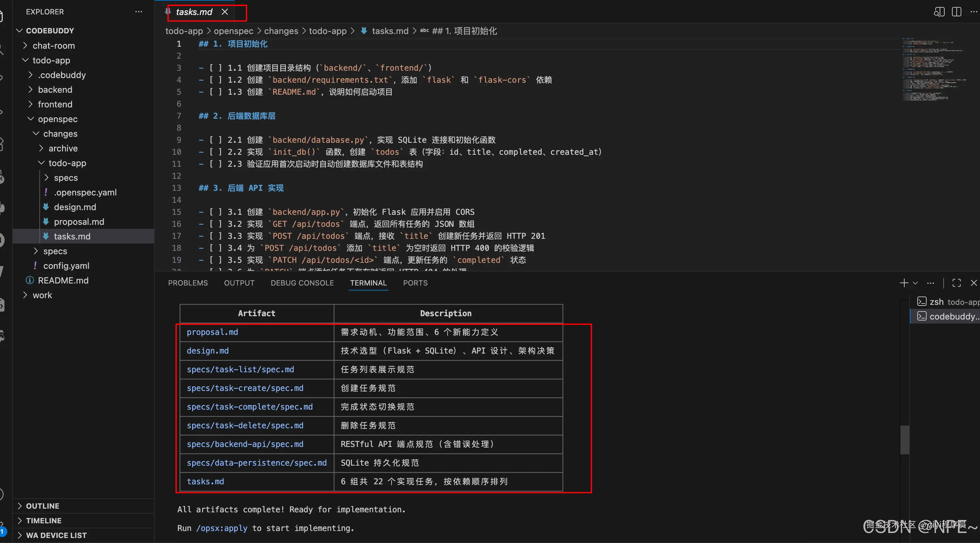Image resolution: width=980 pixels, height=543 pixels.
Task: Expand the TIMELINE section
Action: point(43,521)
